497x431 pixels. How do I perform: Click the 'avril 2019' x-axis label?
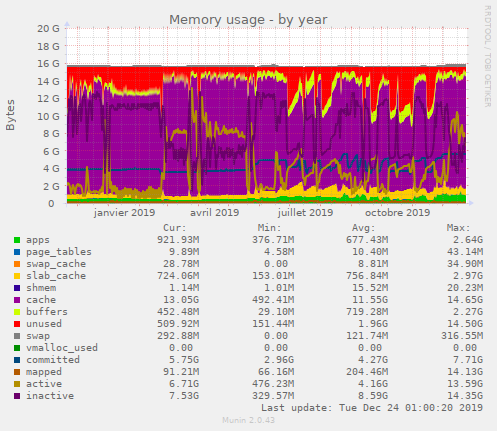click(215, 213)
